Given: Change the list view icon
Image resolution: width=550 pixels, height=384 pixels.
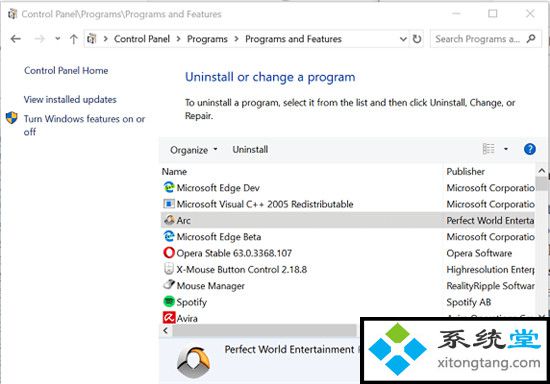Looking at the screenshot, I should pyautogui.click(x=489, y=149).
